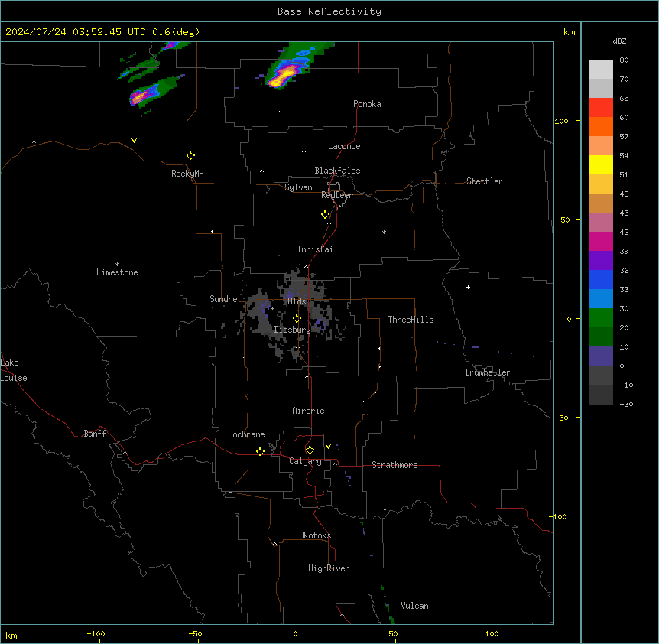
Task: Click the yellow diamond marker above RockyMH
Action: [191, 156]
